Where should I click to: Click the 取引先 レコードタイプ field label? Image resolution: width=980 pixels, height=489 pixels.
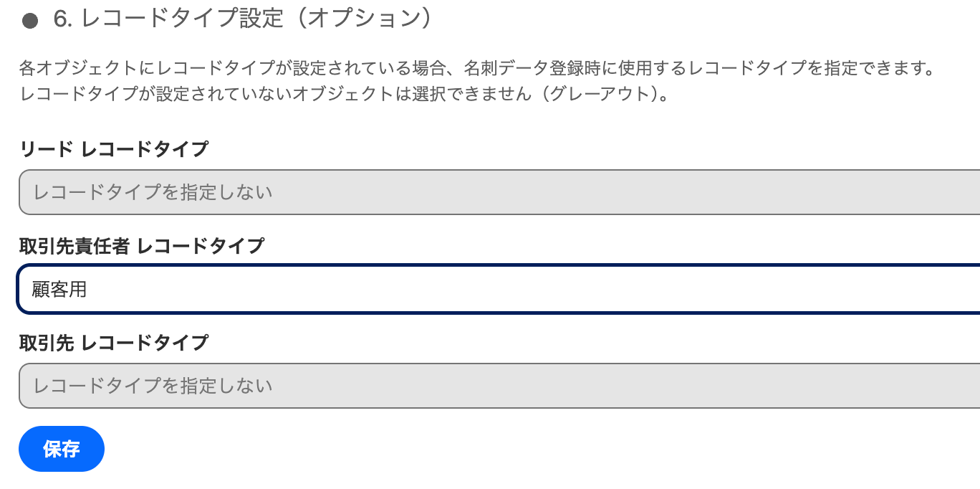(x=114, y=343)
